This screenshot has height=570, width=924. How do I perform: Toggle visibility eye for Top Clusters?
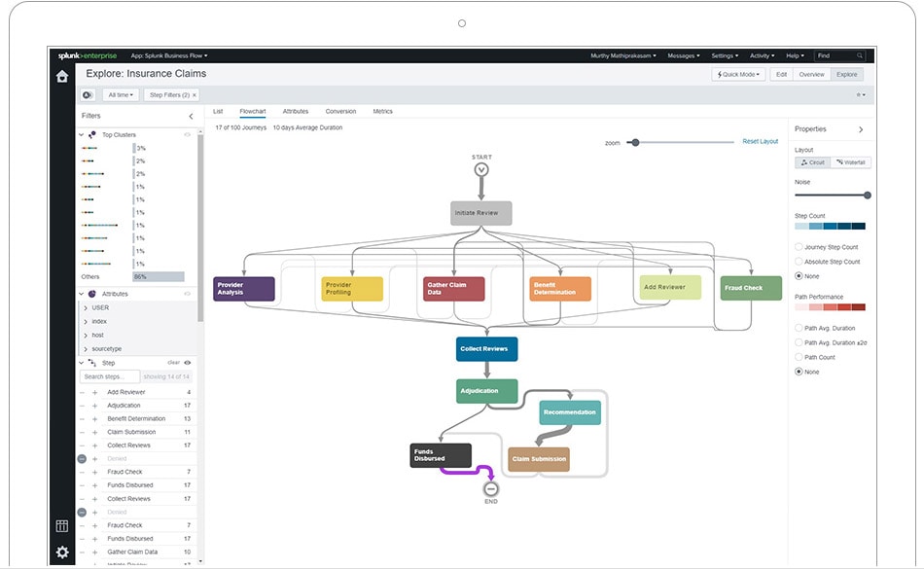[x=188, y=135]
